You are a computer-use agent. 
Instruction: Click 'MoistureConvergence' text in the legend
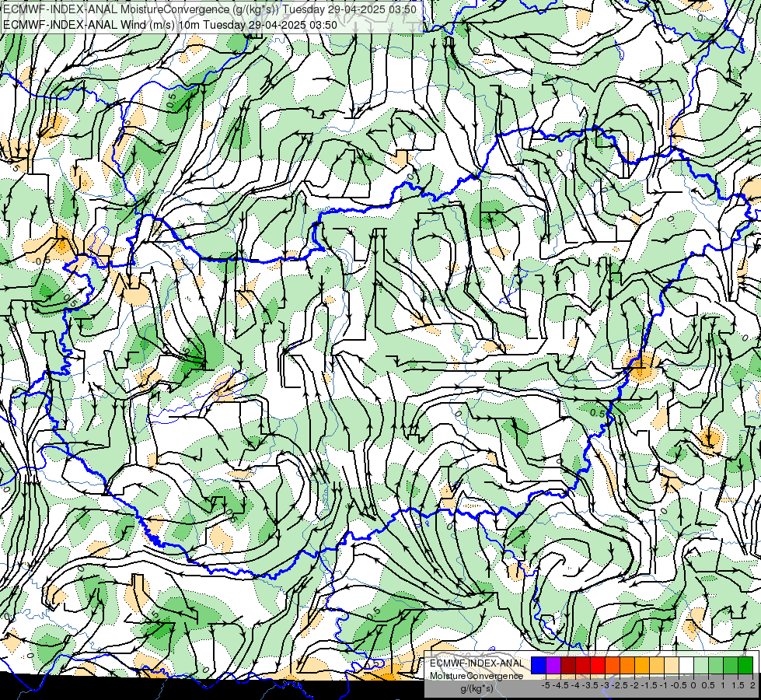pyautogui.click(x=476, y=676)
